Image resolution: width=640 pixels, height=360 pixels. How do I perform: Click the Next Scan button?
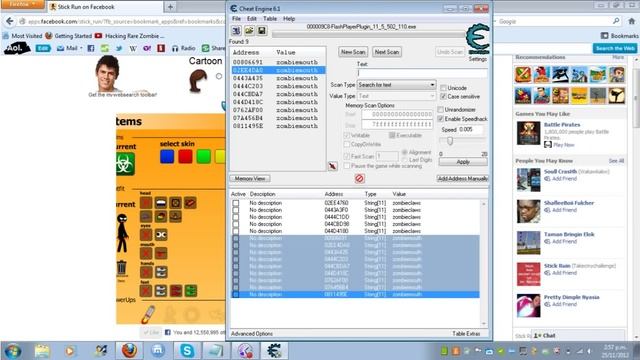(387, 52)
